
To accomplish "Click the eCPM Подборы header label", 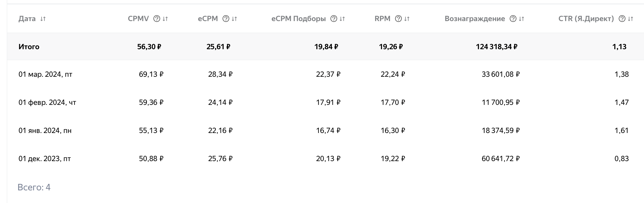I will coord(299,19).
